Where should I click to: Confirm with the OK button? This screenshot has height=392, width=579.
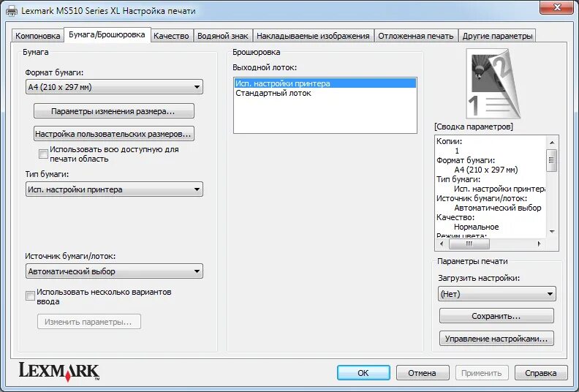(363, 373)
